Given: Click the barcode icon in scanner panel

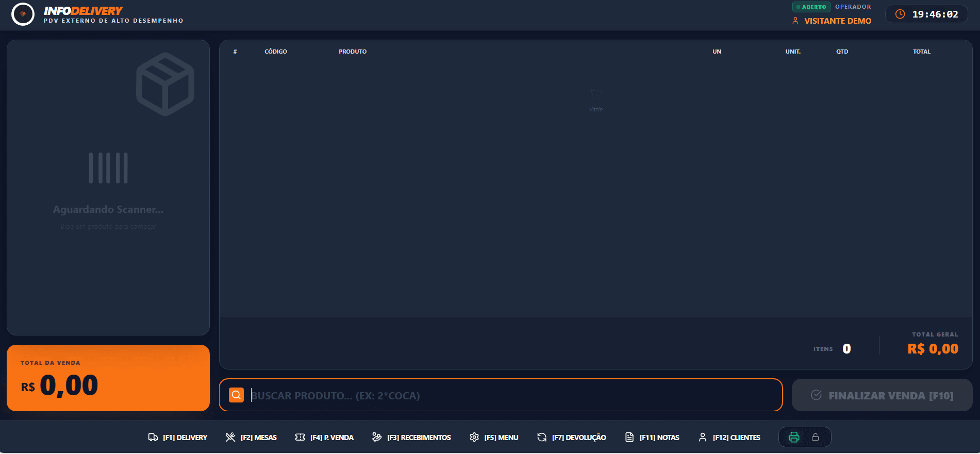Looking at the screenshot, I should pos(108,168).
